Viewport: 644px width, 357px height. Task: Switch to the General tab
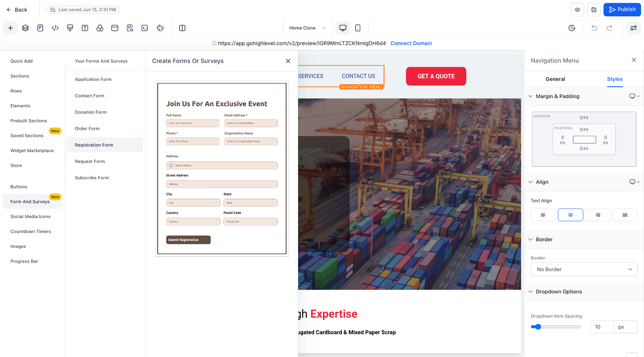(555, 79)
